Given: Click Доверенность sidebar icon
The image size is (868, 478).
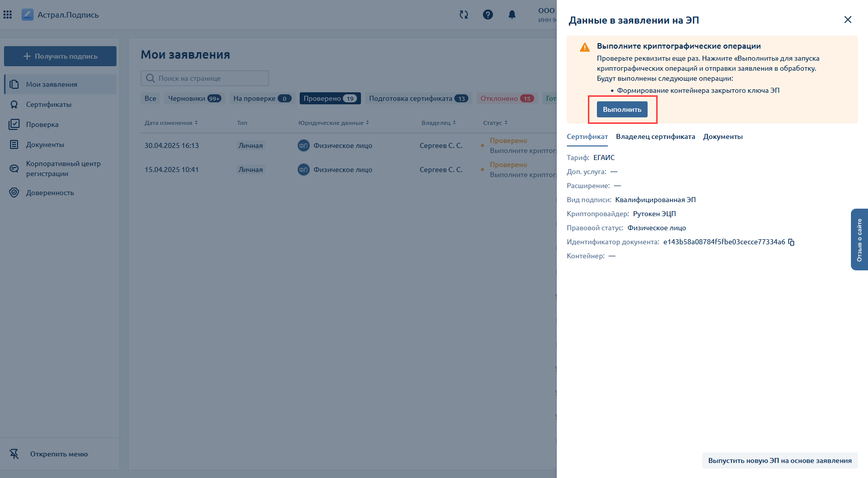Looking at the screenshot, I should (x=14, y=193).
